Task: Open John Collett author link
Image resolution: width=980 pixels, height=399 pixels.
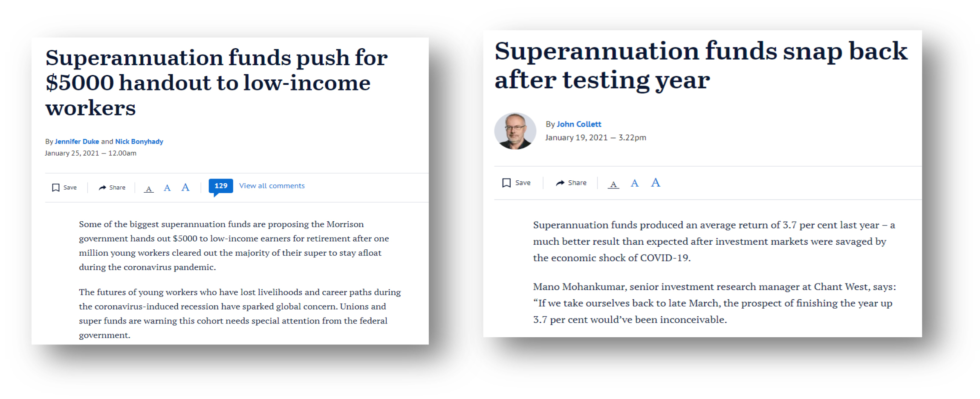Action: point(579,124)
